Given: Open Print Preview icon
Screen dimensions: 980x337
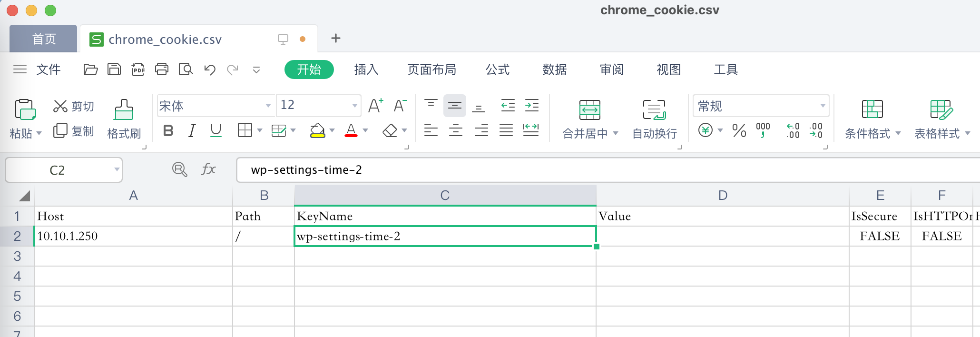Looking at the screenshot, I should click(186, 69).
